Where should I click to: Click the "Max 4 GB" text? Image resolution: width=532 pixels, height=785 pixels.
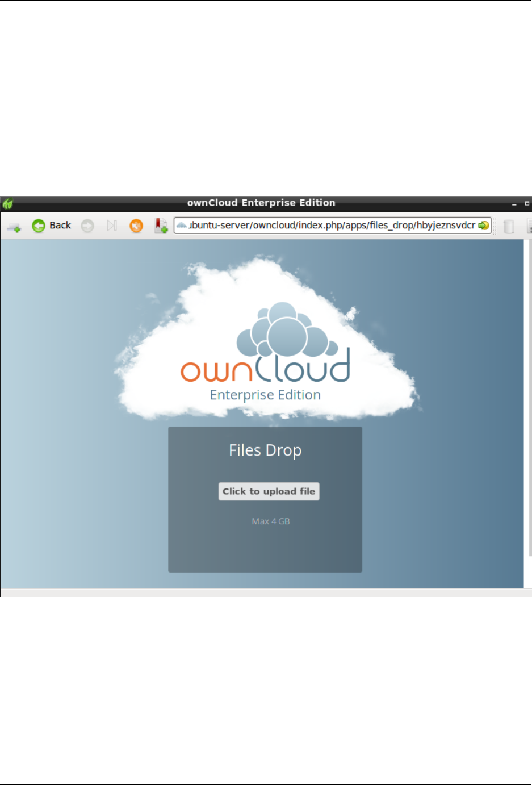tap(271, 521)
